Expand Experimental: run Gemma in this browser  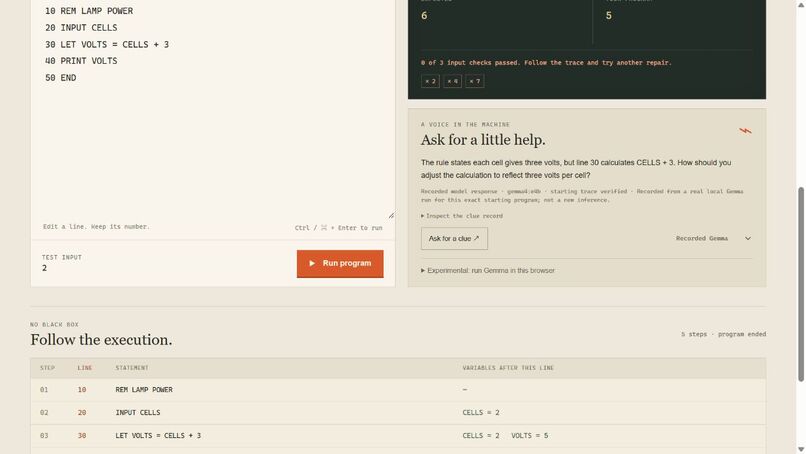(x=488, y=270)
